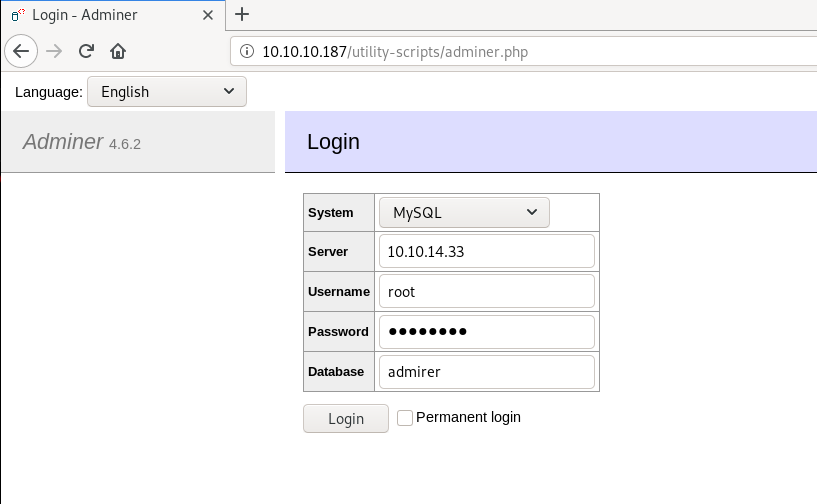Select the Login - Adminer tab
817x504 pixels.
pyautogui.click(x=100, y=15)
